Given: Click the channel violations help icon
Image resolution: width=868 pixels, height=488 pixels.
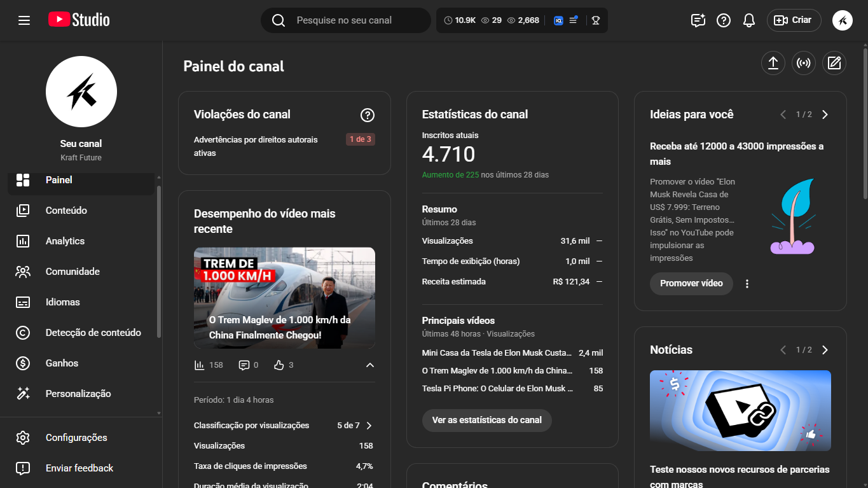Looking at the screenshot, I should (368, 115).
